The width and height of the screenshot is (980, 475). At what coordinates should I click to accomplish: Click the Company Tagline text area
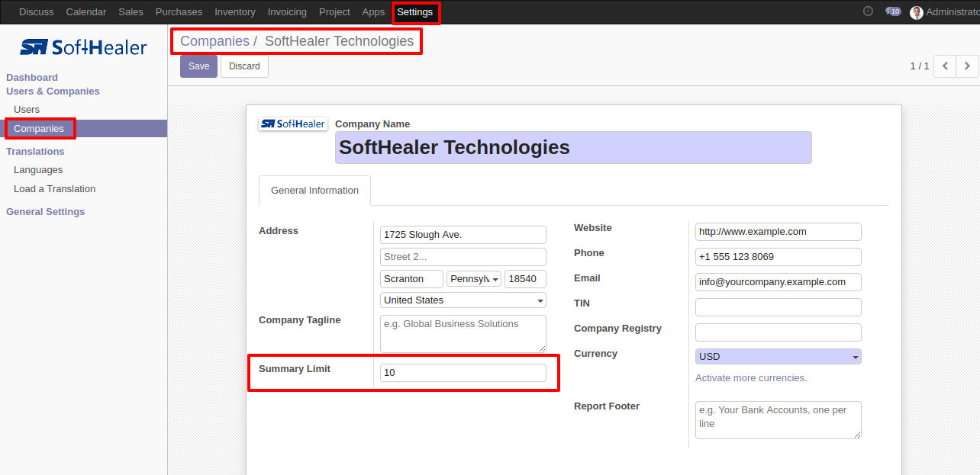coord(463,334)
